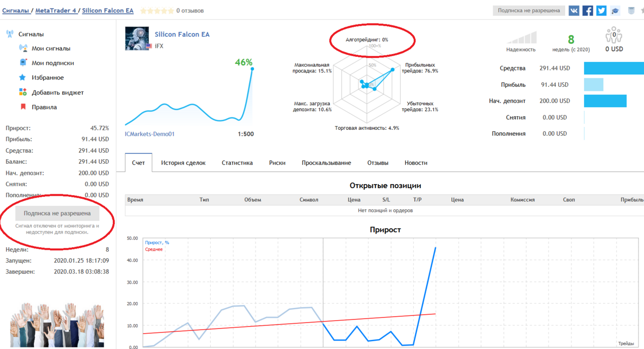This screenshot has height=349, width=644.
Task: Click the Нач. депозит 200.00 USD bar
Action: [x=605, y=101]
